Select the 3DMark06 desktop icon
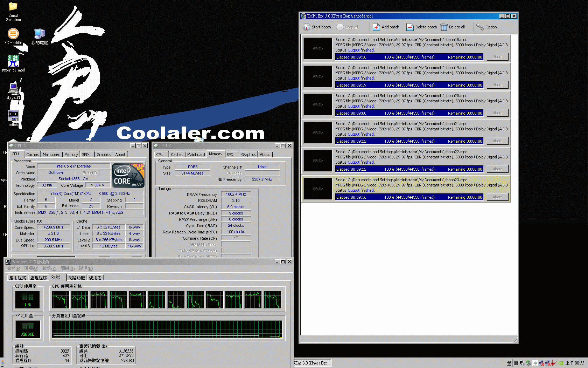588x368 pixels. (13, 34)
